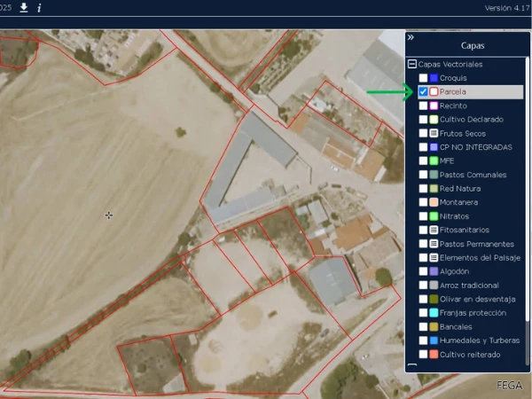Viewport: 532px width, 399px height.
Task: Click the Pastos Permanentes legend icon
Action: (434, 244)
